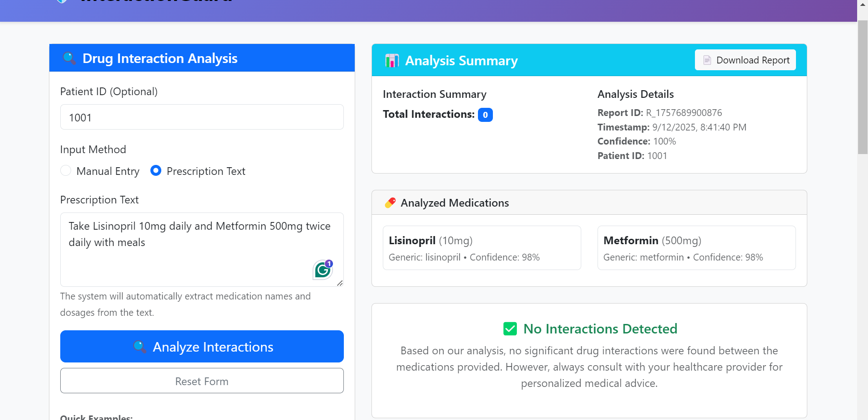
Task: Click the Analyzed Medications section header
Action: click(589, 203)
